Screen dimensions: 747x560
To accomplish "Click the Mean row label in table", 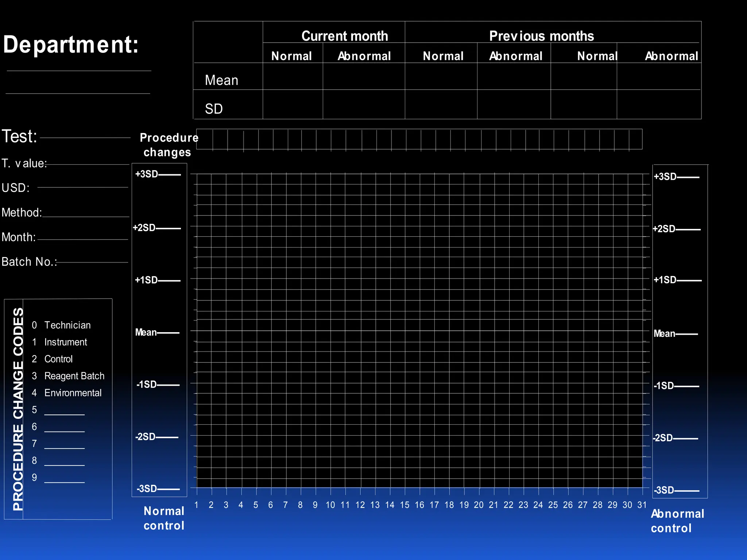I will tap(221, 80).
